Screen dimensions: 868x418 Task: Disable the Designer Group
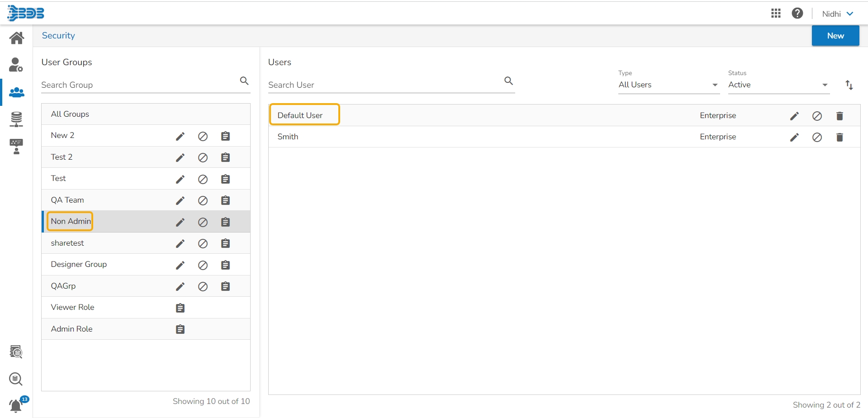pos(203,265)
